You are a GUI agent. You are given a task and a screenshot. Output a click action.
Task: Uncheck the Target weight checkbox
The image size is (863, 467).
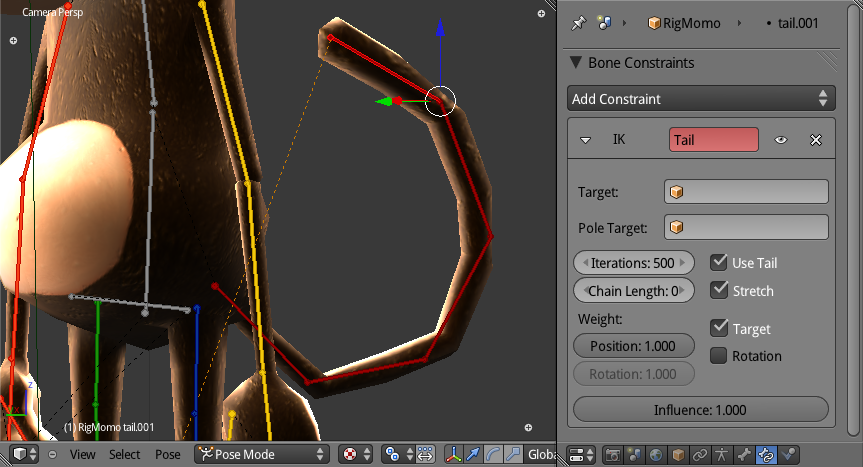(x=719, y=328)
